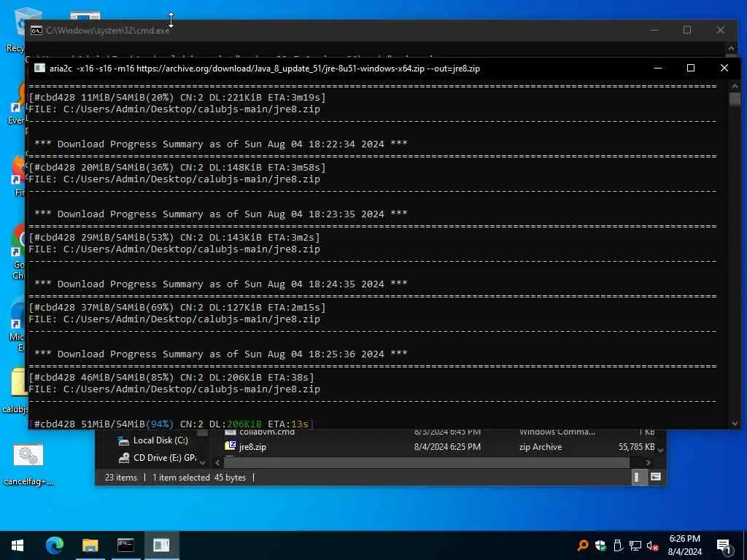Click the taskbar clock showing 6:26 PM

coord(684,545)
